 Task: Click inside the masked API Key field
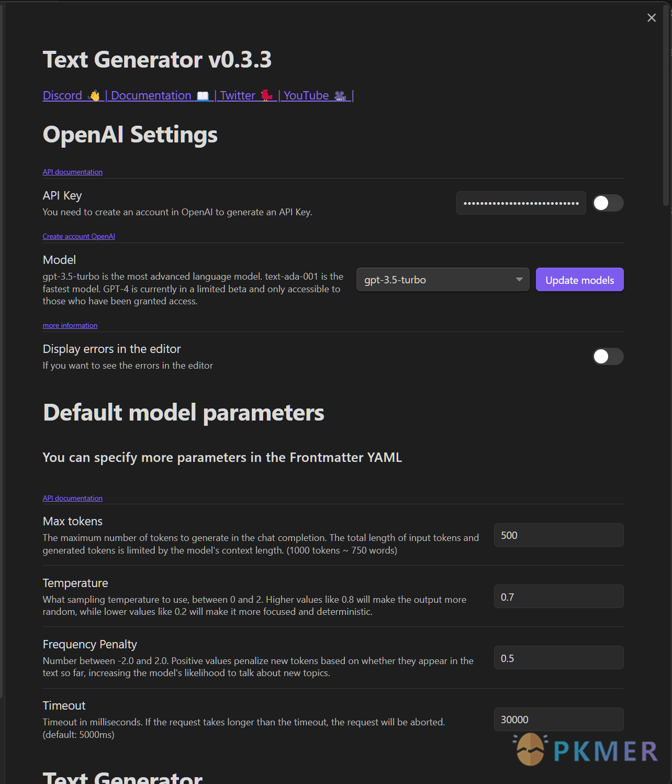521,203
